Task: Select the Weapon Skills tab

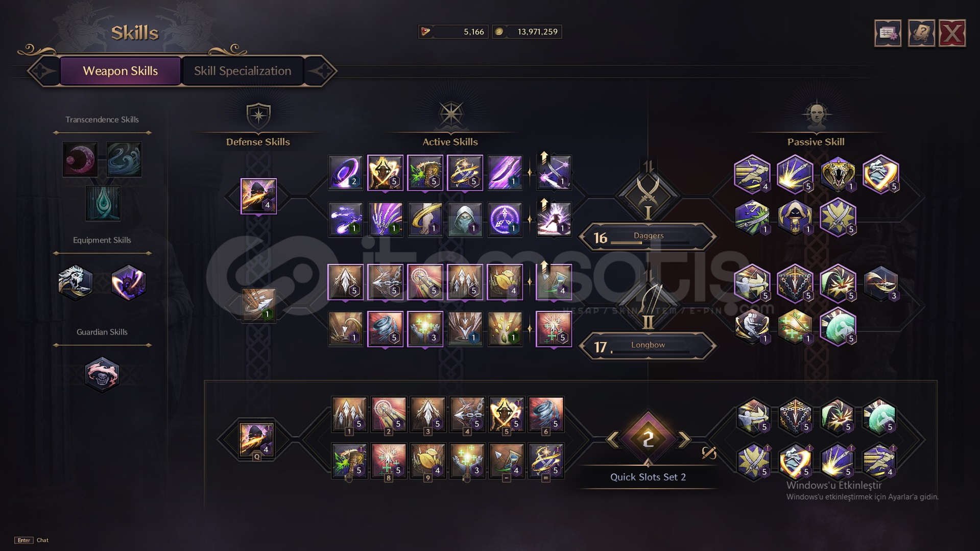Action: [x=121, y=71]
